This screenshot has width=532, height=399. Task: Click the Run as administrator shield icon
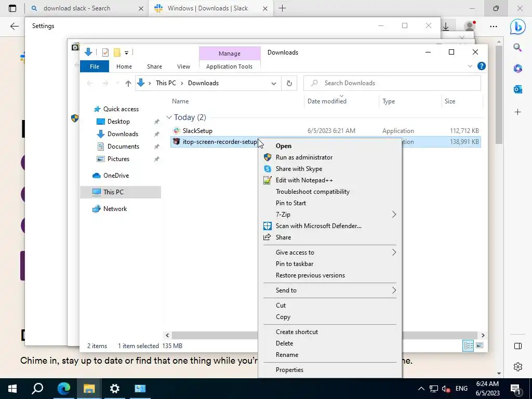pos(268,157)
